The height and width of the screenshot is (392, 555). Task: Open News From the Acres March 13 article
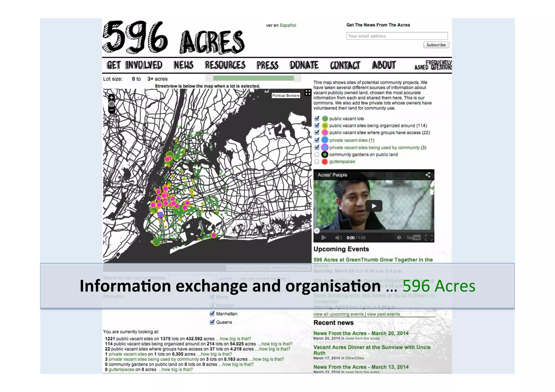[x=361, y=367]
